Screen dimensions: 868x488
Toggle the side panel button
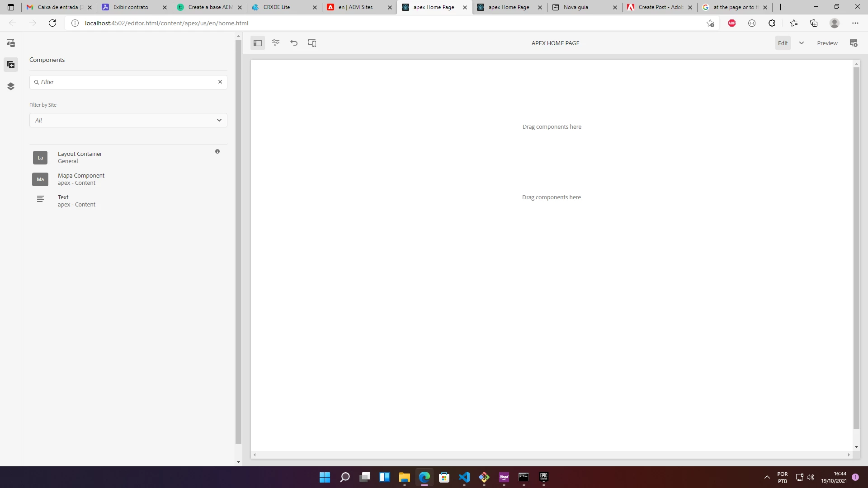click(258, 43)
